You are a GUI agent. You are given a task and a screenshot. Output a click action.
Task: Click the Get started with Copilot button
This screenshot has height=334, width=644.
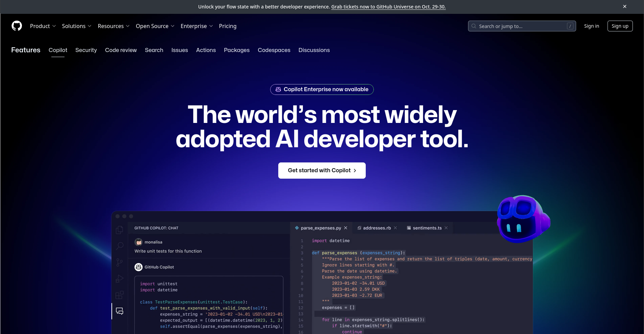tap(322, 171)
